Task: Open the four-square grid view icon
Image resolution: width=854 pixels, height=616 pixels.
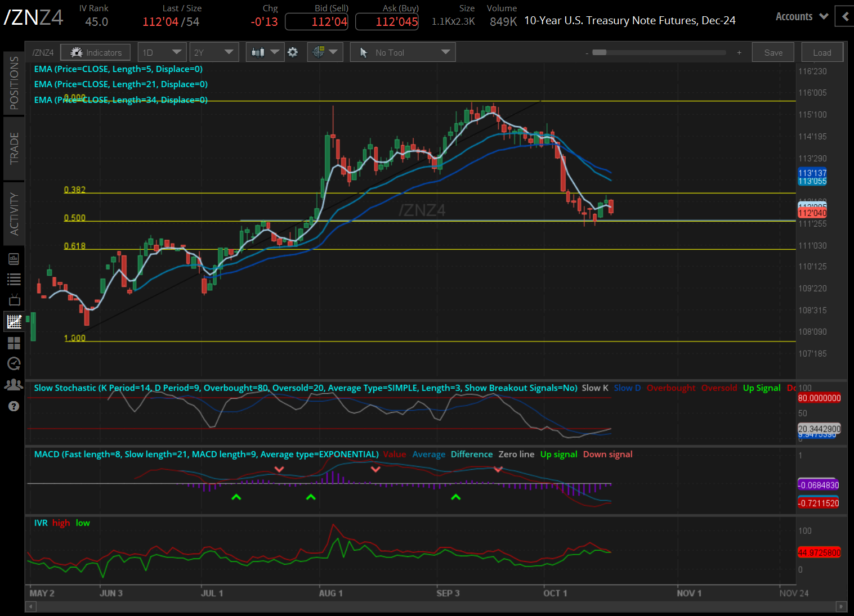Action: pyautogui.click(x=14, y=343)
